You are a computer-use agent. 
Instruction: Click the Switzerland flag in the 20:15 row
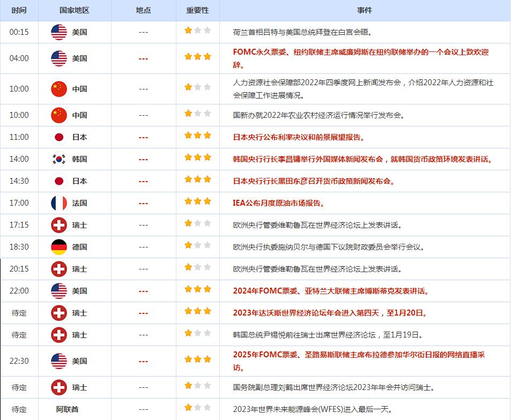coord(59,269)
